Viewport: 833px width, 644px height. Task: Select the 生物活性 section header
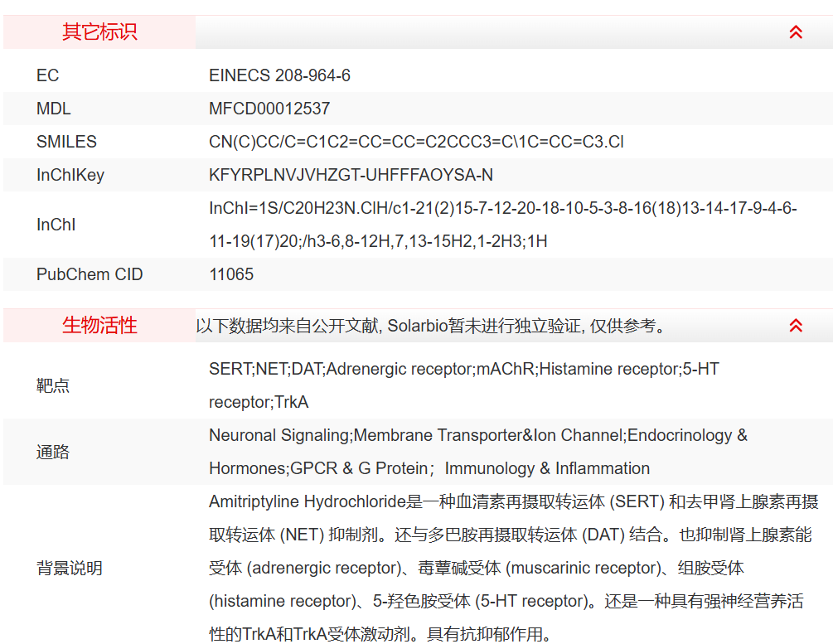tap(99, 326)
